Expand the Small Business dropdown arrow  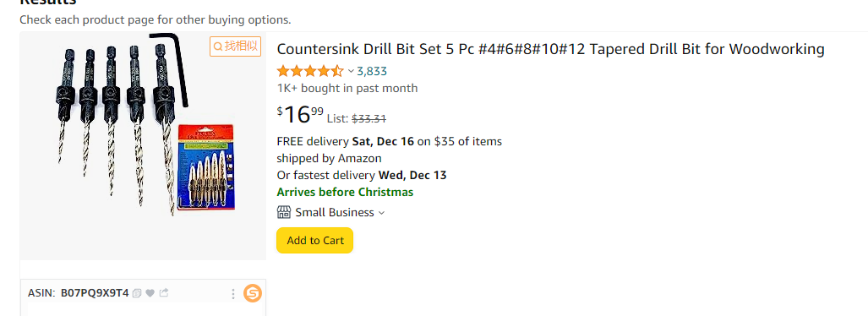pos(381,213)
